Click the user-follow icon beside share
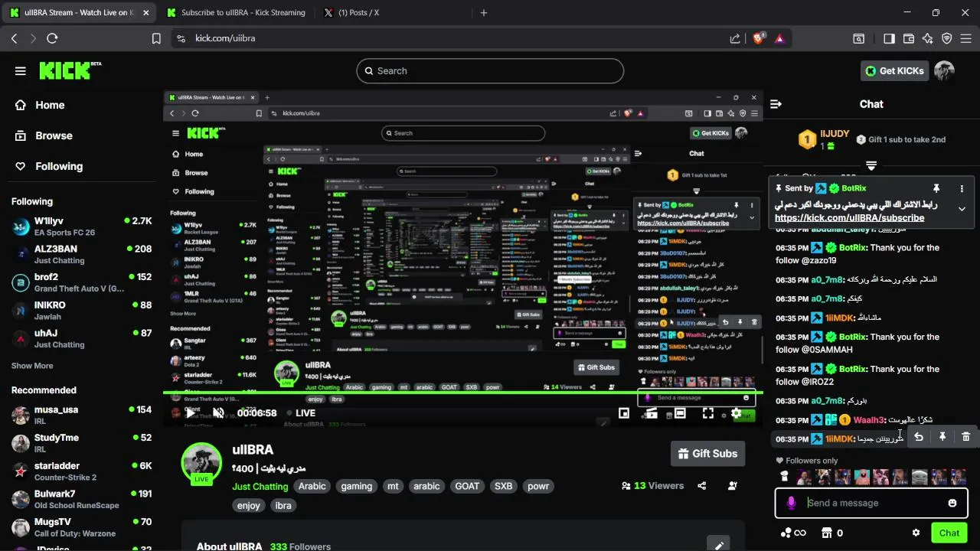Screen dimensions: 980x551 tap(733, 485)
